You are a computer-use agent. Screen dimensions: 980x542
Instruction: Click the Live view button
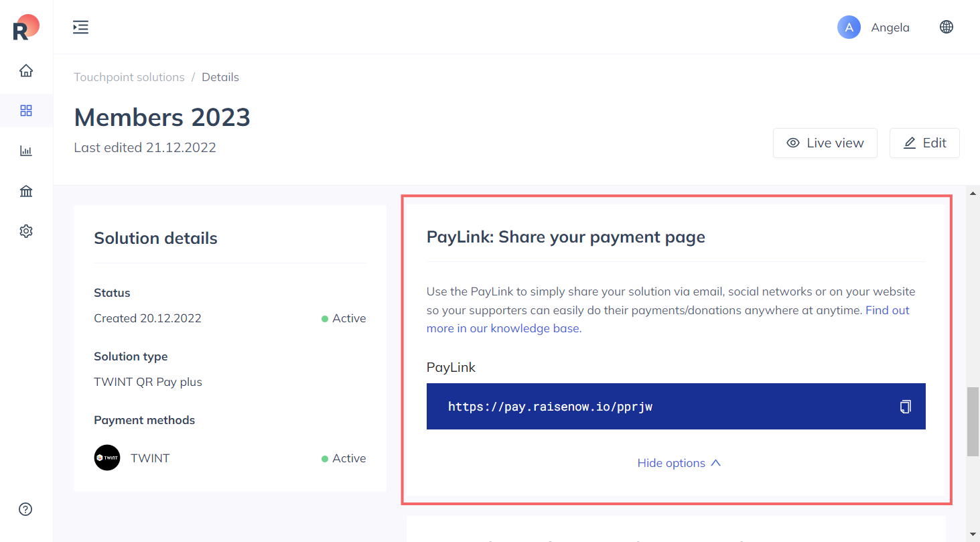[825, 143]
